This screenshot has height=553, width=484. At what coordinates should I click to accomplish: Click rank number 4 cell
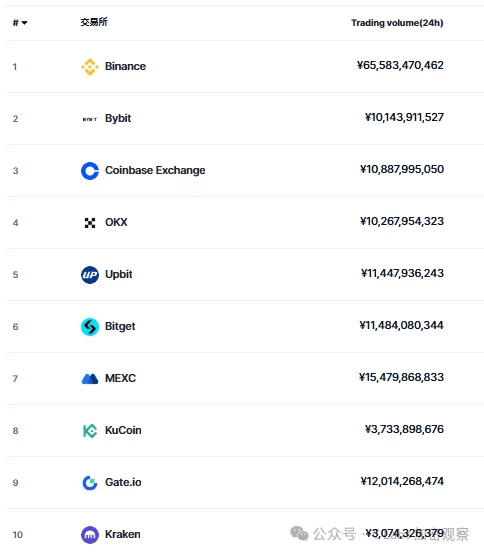tap(16, 223)
